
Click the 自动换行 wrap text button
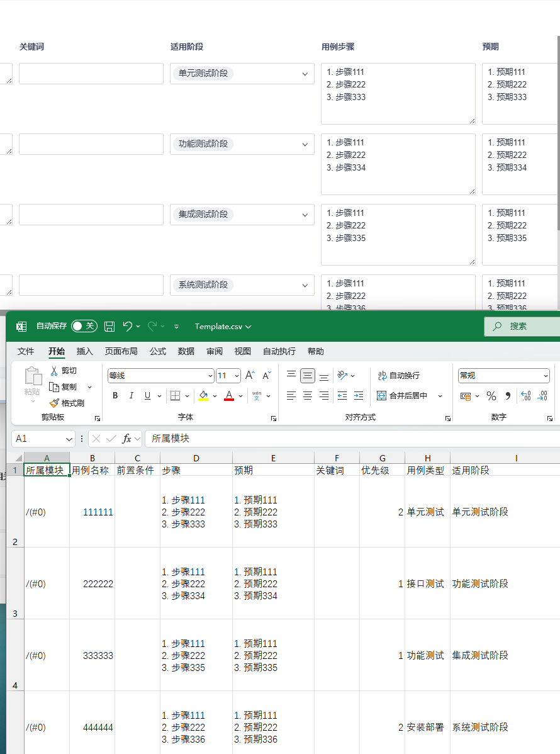(398, 376)
